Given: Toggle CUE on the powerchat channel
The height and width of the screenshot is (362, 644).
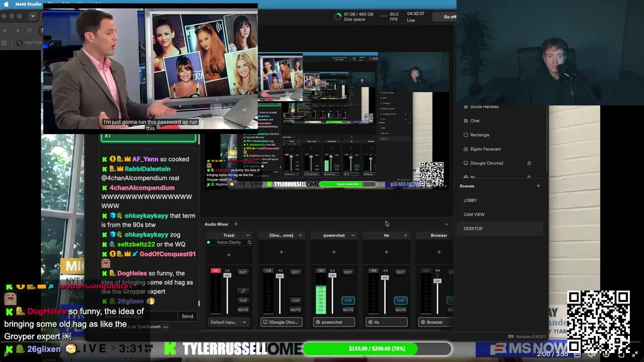Looking at the screenshot, I should (x=348, y=301).
